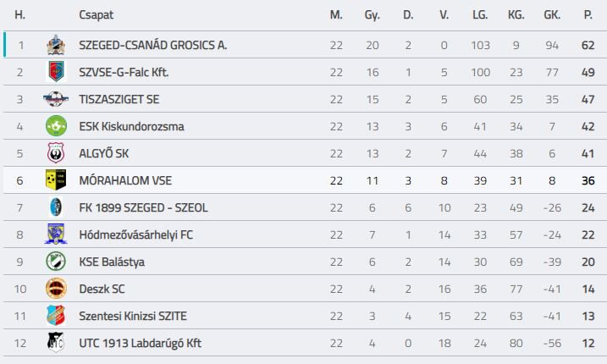Image resolution: width=607 pixels, height=364 pixels.
Task: Click the SZVSE-G-Falc Kft. shield logo
Action: [56, 72]
